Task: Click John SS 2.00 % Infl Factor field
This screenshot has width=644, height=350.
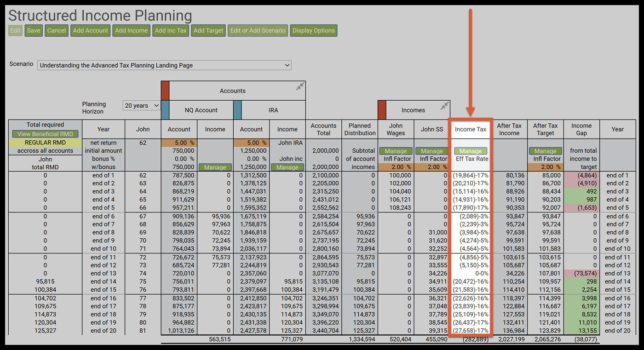Action: pos(432,167)
